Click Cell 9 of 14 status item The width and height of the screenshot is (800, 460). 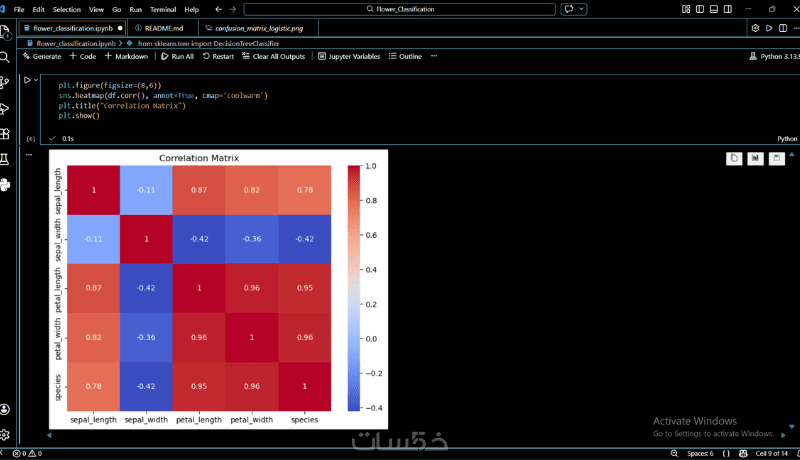(771, 453)
